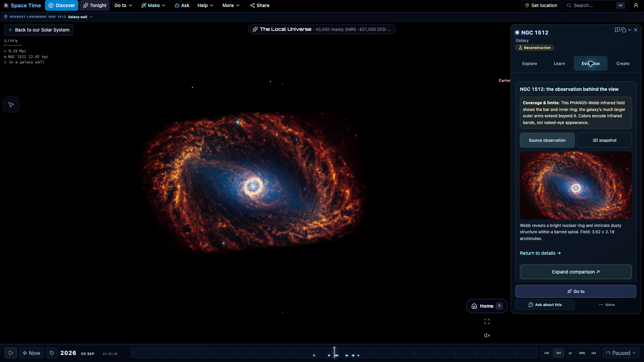Click the Reconstruction badge
Viewport: 644px width, 362px height.
point(535,48)
